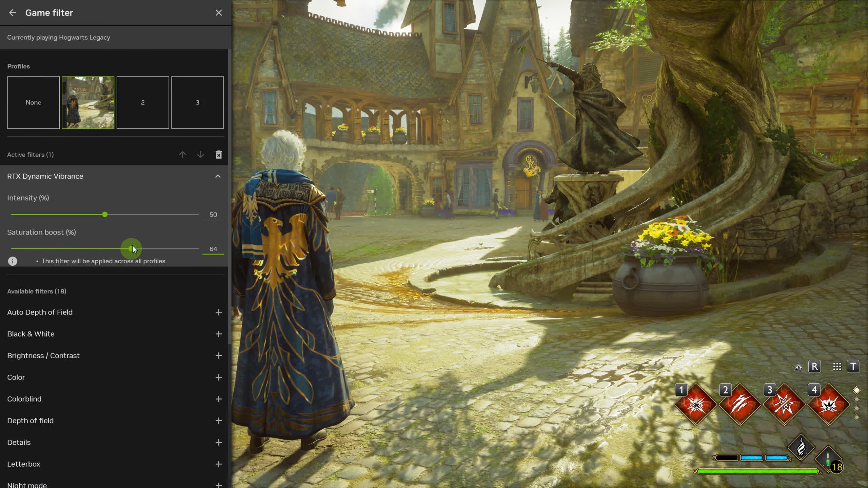Screen dimensions: 868x488
Task: Add the Letterbox filter
Action: [x=219, y=464]
